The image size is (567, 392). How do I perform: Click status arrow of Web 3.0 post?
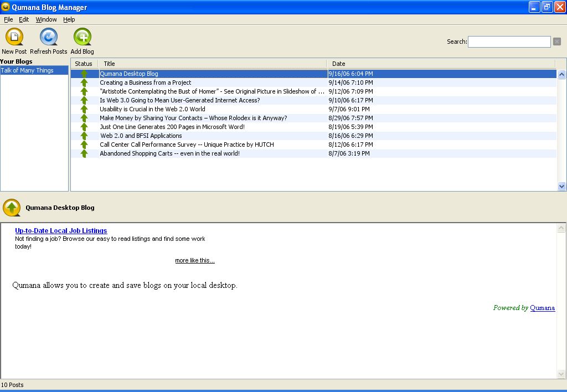point(84,100)
